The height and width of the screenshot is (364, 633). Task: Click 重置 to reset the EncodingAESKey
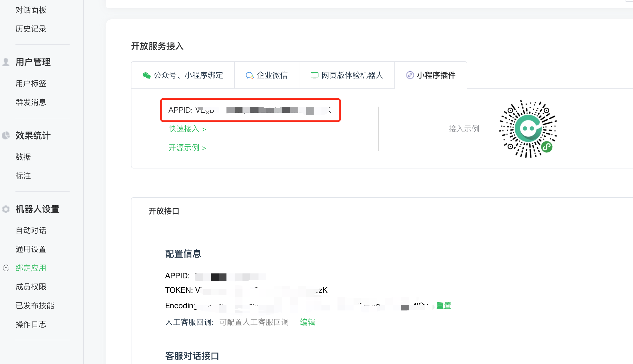(444, 306)
